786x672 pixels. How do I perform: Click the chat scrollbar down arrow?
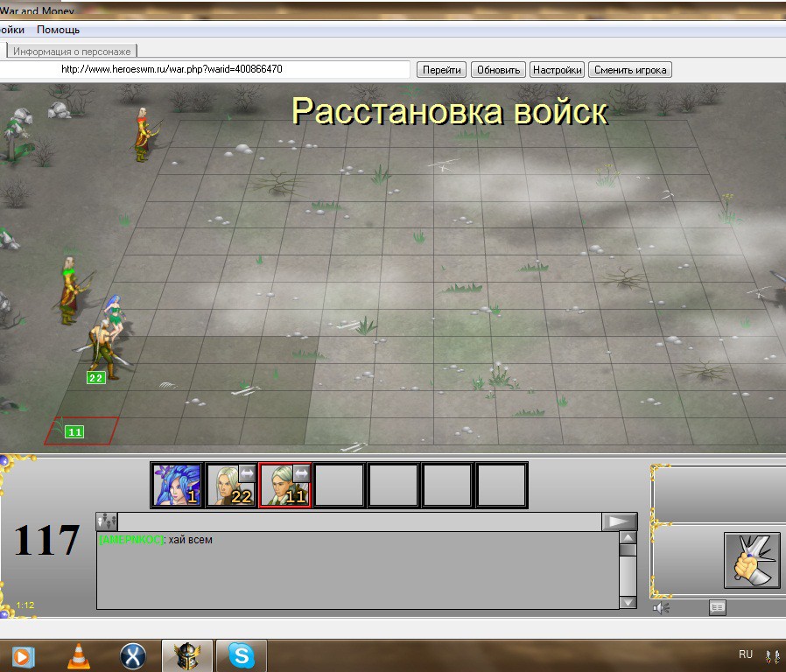point(628,602)
